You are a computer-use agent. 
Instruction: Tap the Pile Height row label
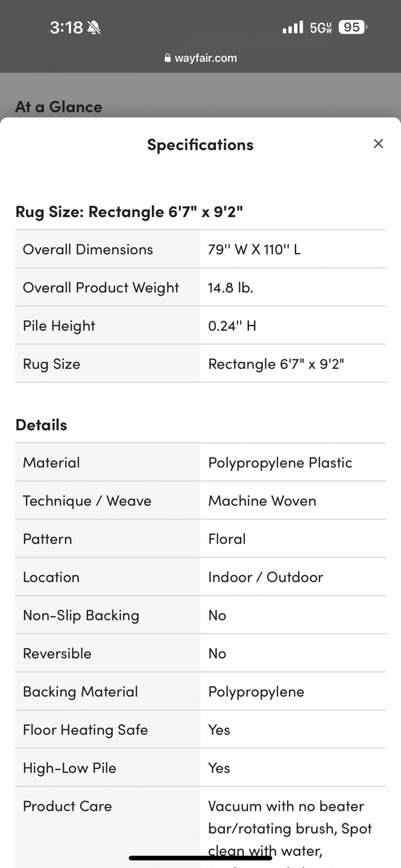point(59,326)
